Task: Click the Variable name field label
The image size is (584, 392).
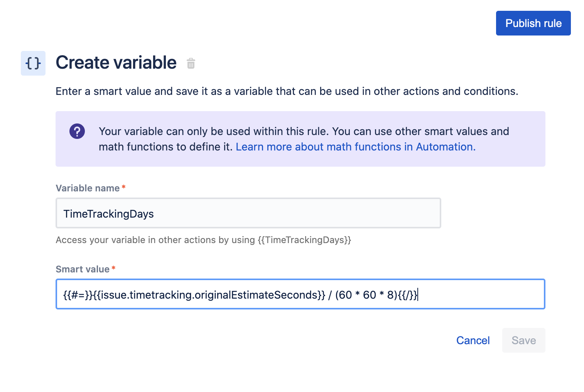Action: tap(88, 188)
